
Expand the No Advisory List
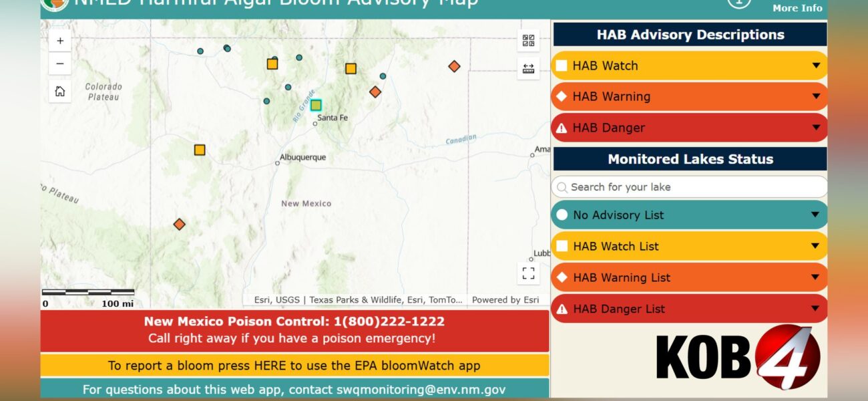[x=689, y=215]
